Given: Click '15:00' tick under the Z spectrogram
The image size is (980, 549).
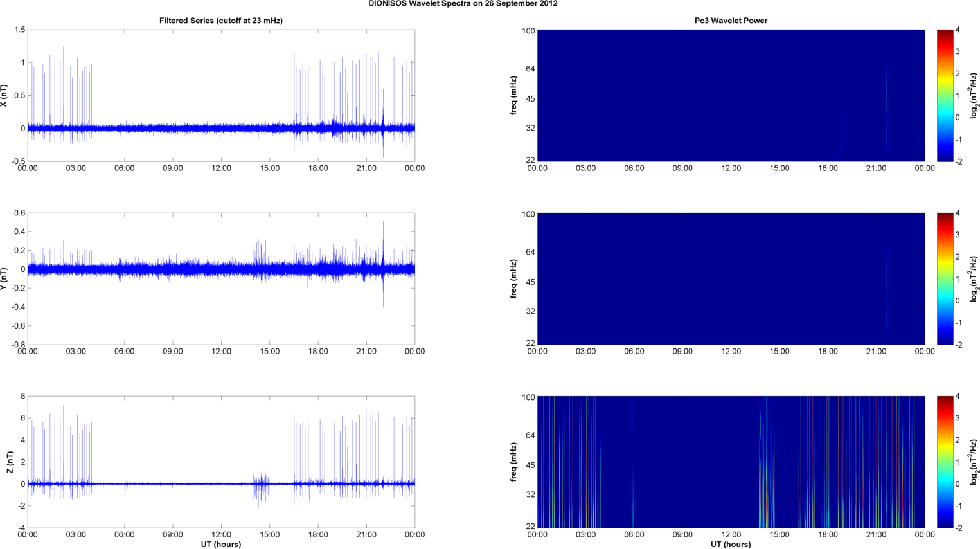Looking at the screenshot, I should click(780, 535).
